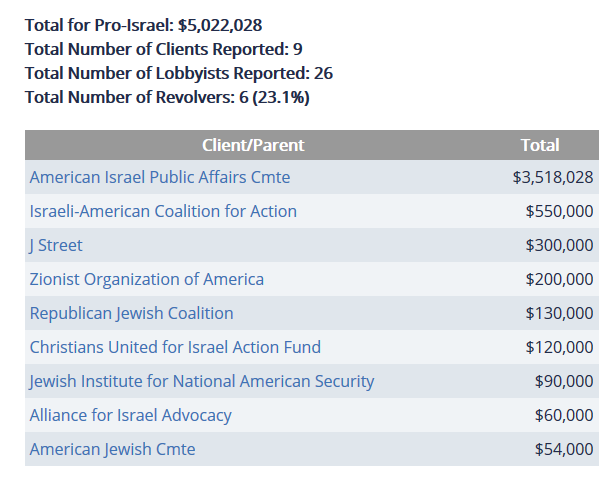Image resolution: width=609 pixels, height=479 pixels.
Task: Click the $130,000 total cell
Action: pyautogui.click(x=559, y=313)
